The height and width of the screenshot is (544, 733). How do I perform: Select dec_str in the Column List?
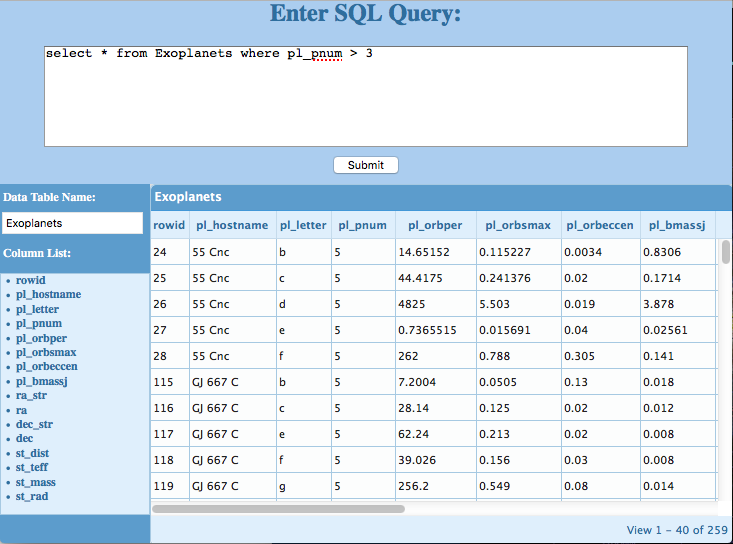point(34,424)
